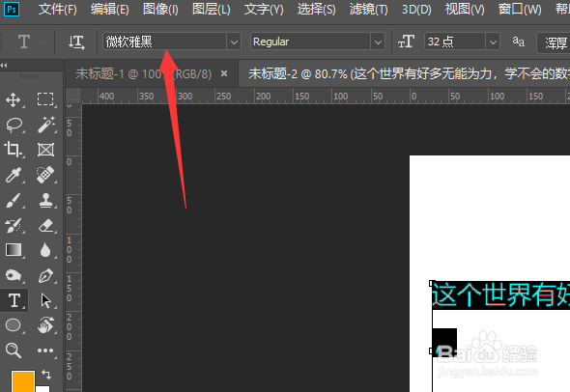570x392 pixels.
Task: Click the white background color swatch
Action: [43, 389]
